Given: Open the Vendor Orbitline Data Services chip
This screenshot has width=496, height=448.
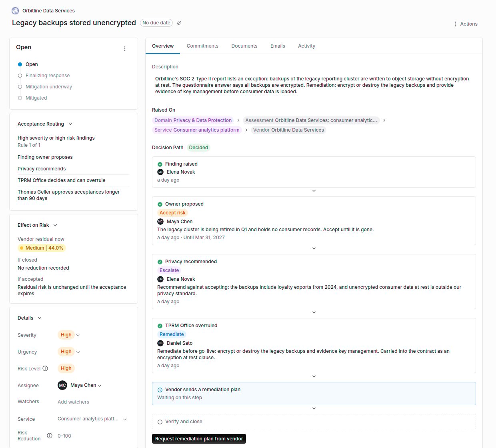Looking at the screenshot, I should [288, 130].
